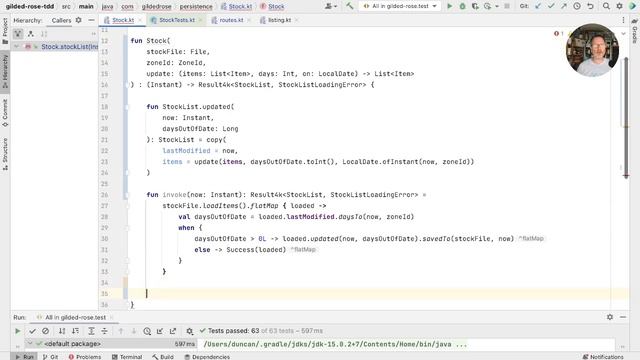The image size is (640, 360).
Task: Open the Terminal tool window
Action: click(127, 357)
